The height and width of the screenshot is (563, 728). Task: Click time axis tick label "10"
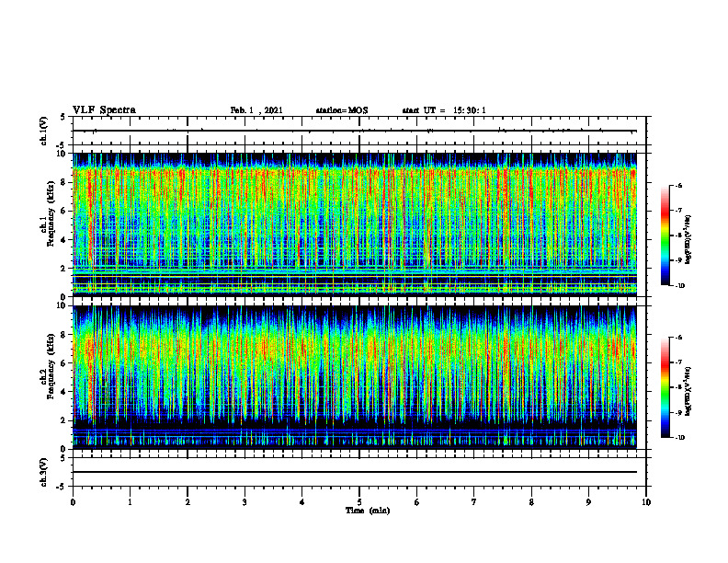click(x=646, y=502)
